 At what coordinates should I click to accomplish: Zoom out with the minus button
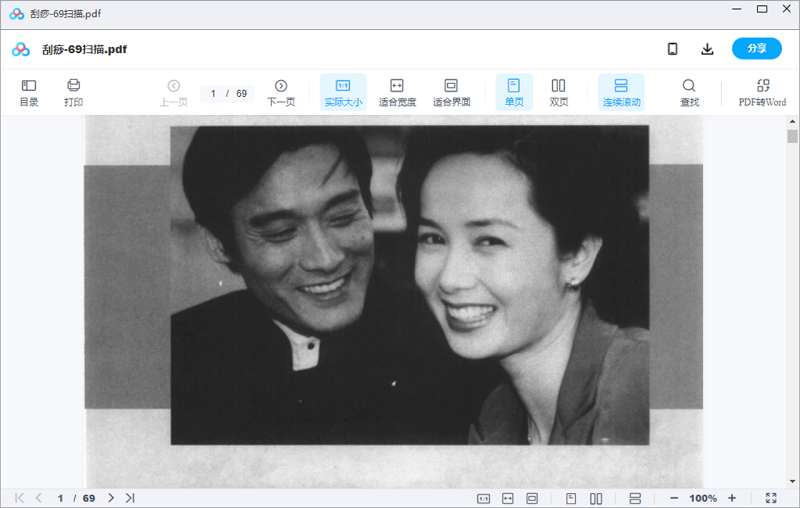(x=674, y=498)
